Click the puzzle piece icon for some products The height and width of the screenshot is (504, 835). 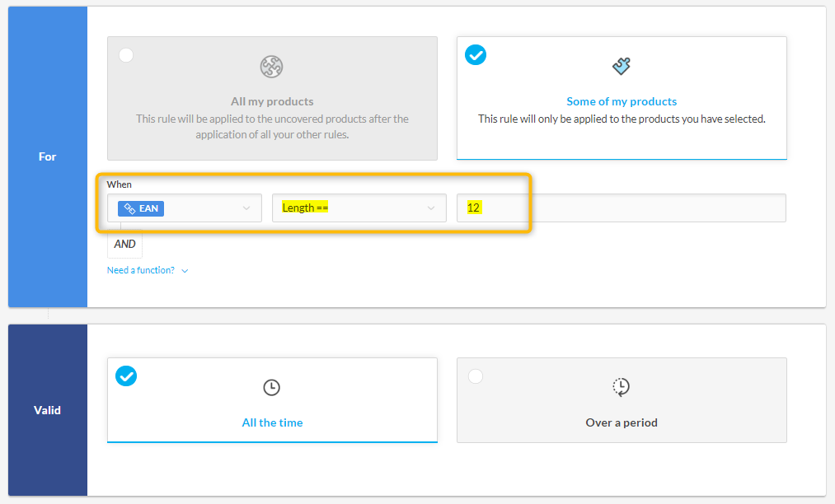[x=622, y=66]
